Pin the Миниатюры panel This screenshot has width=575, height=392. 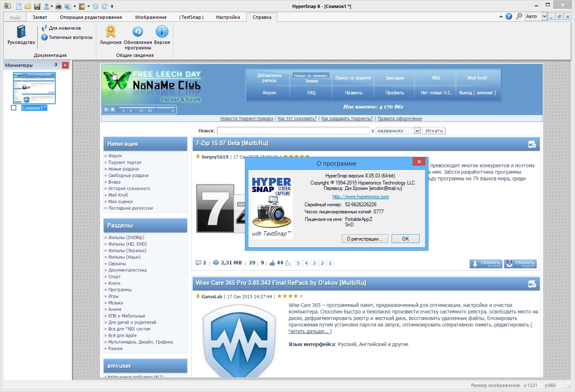click(56, 65)
